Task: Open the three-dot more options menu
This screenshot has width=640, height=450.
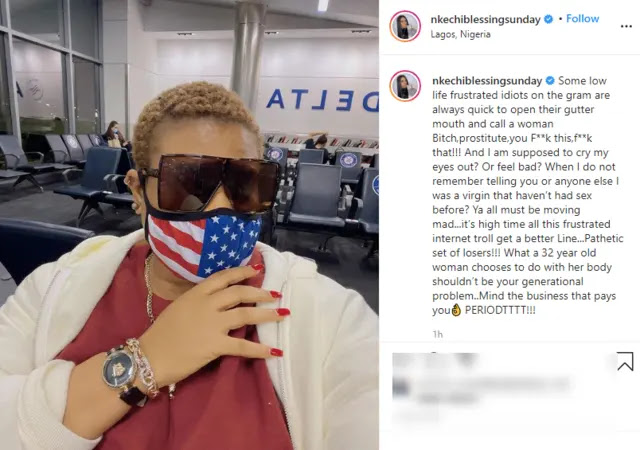Action: [626, 27]
